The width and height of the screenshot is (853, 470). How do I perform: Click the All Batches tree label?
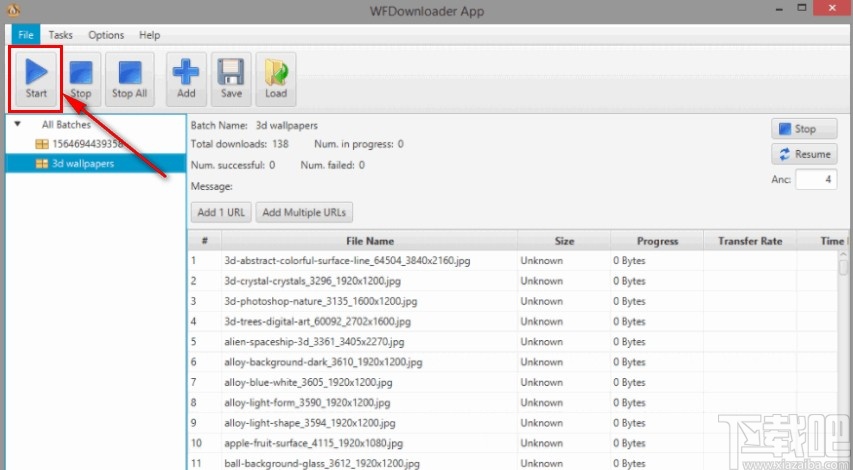[66, 125]
